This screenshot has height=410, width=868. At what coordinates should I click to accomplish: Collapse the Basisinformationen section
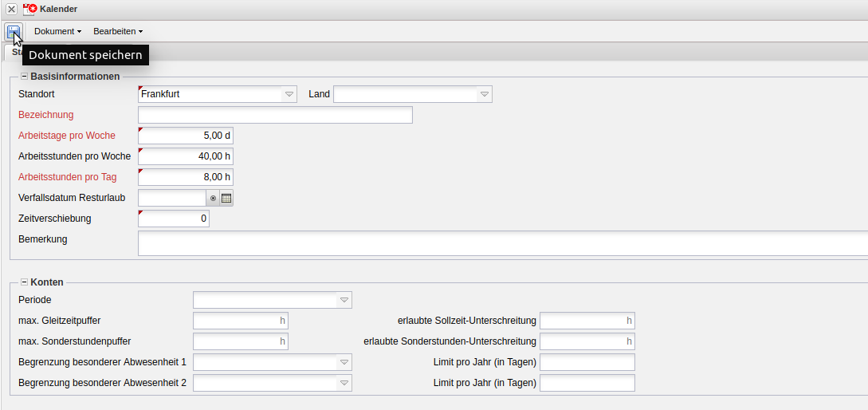pos(24,77)
